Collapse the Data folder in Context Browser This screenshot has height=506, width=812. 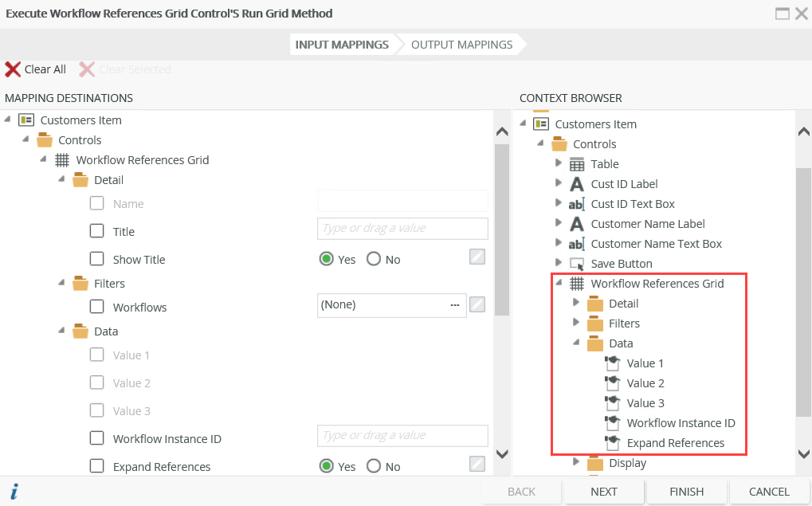(x=577, y=343)
